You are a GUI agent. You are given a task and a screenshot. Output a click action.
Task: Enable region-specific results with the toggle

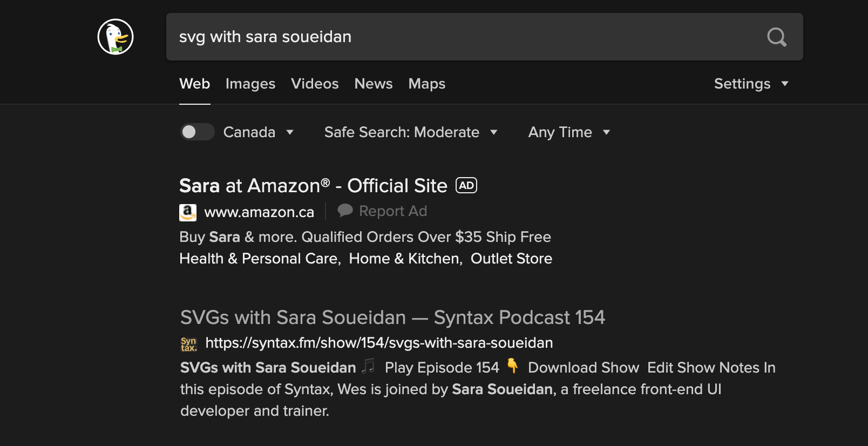tap(197, 132)
